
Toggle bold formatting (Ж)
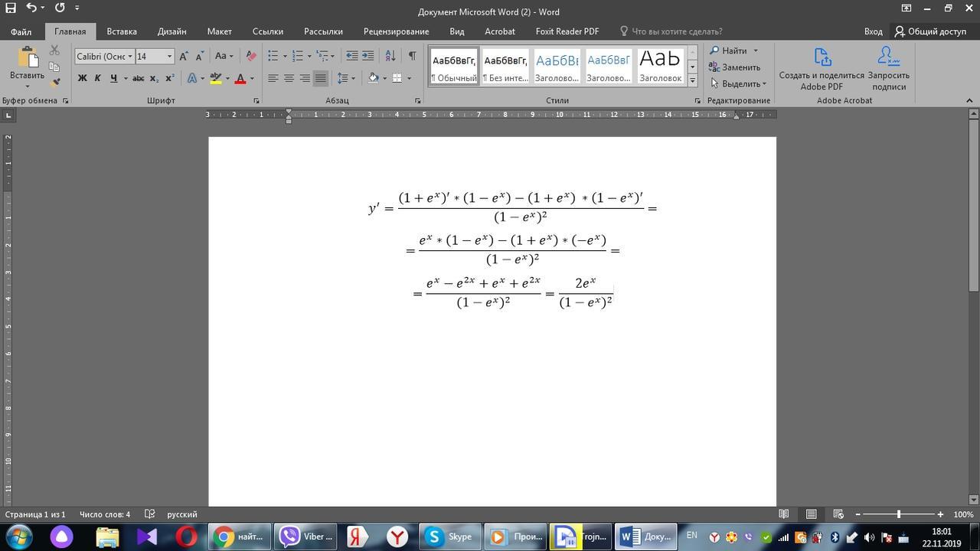[x=82, y=78]
